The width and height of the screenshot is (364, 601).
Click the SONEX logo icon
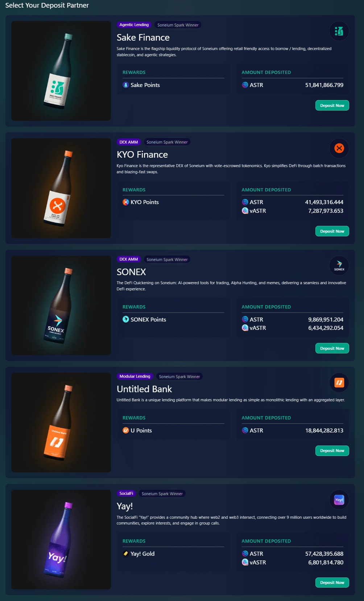pyautogui.click(x=339, y=265)
